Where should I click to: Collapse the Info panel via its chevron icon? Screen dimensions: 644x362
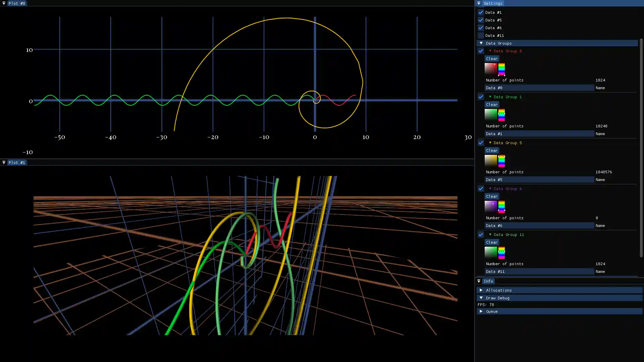pyautogui.click(x=479, y=281)
